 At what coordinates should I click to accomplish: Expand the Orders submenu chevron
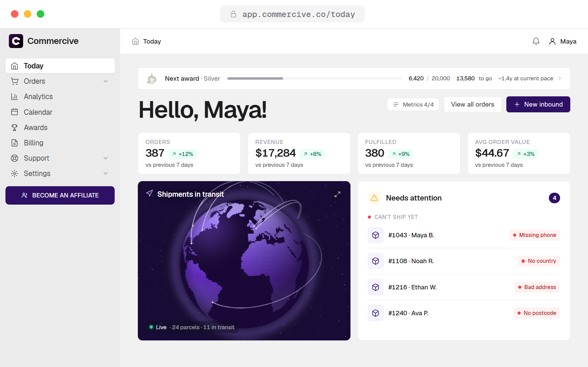[106, 81]
